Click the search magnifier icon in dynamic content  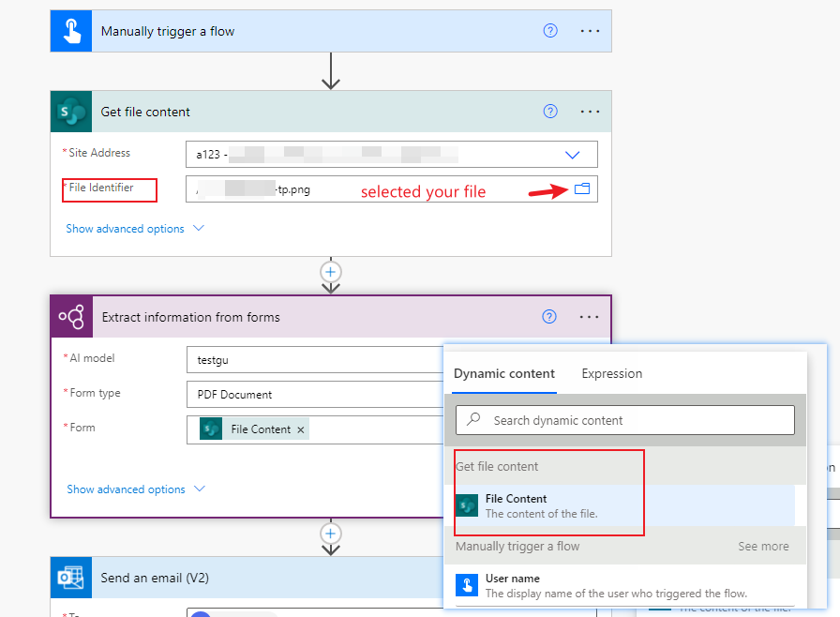pyautogui.click(x=473, y=419)
